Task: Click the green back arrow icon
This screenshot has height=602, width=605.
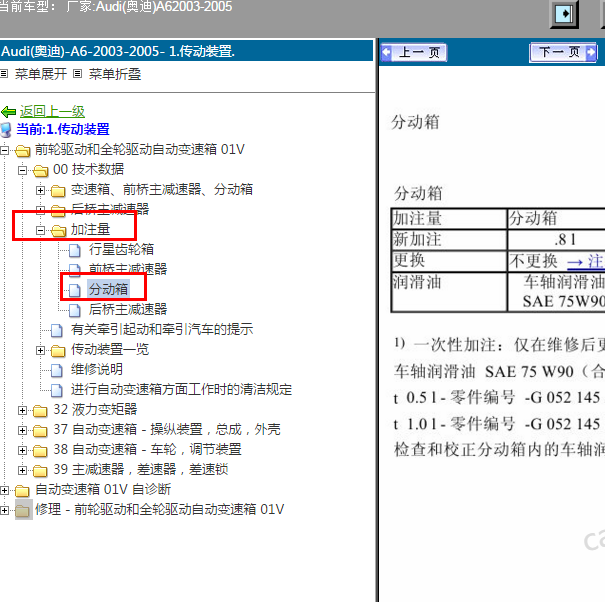Action: coord(8,112)
